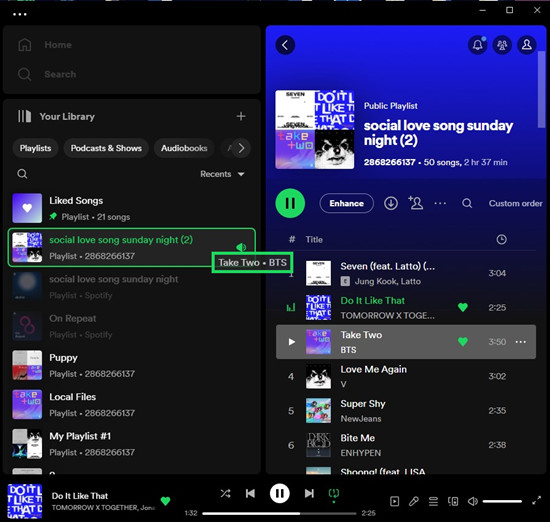The height and width of the screenshot is (522, 550).
Task: Sort tracks by Title column header
Action: [314, 240]
